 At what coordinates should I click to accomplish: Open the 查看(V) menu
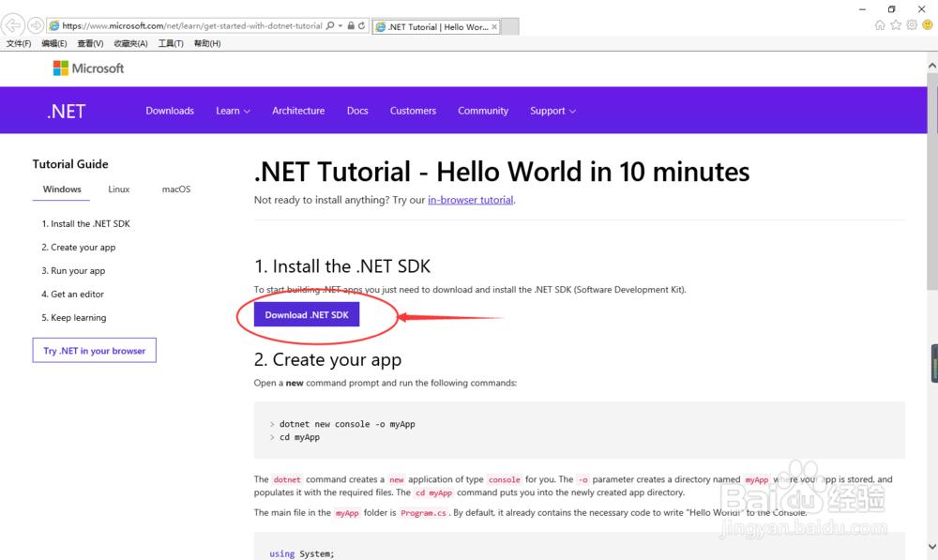point(90,44)
